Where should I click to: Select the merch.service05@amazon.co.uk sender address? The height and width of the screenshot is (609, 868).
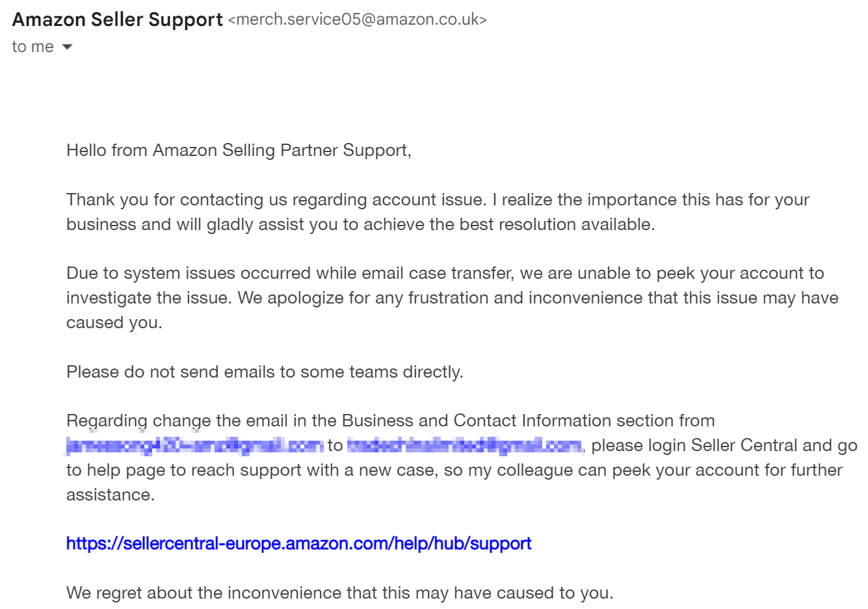358,19
